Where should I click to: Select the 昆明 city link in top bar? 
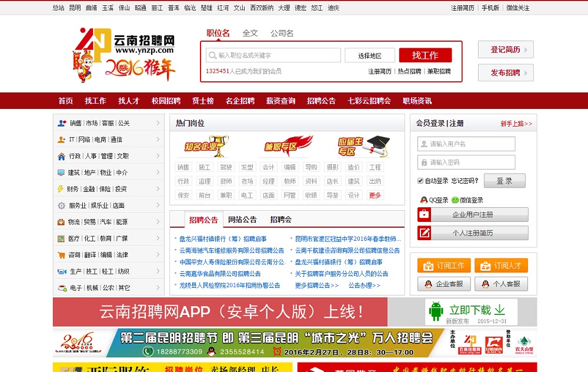pyautogui.click(x=75, y=8)
